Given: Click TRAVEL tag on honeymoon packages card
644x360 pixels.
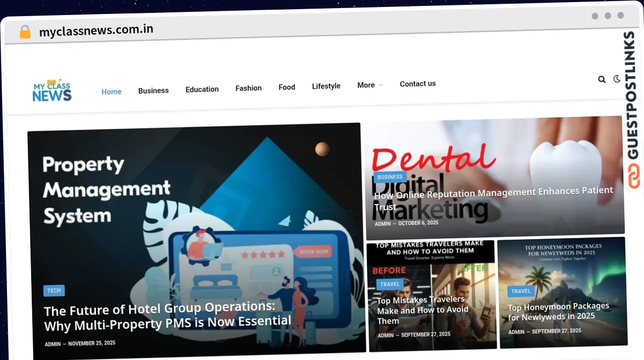Looking at the screenshot, I should tap(521, 291).
